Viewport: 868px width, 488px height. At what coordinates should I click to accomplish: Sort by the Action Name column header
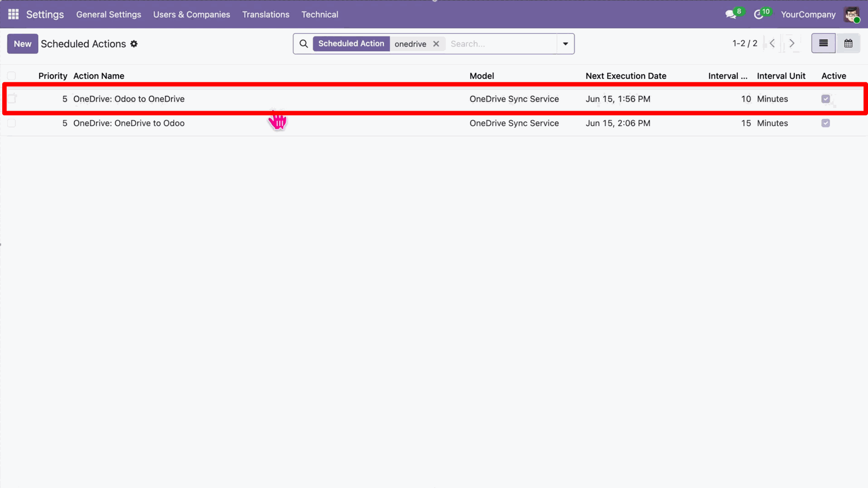pos(99,76)
